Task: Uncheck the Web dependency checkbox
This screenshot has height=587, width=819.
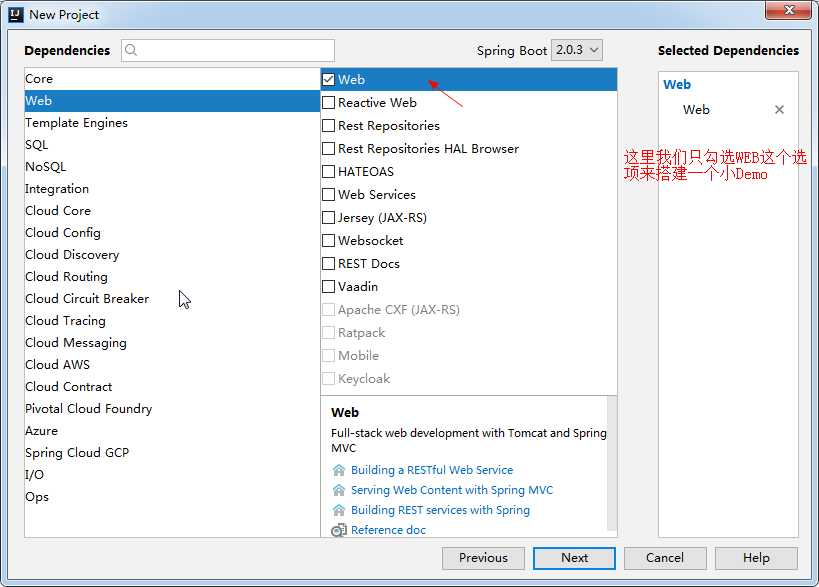Action: [329, 79]
